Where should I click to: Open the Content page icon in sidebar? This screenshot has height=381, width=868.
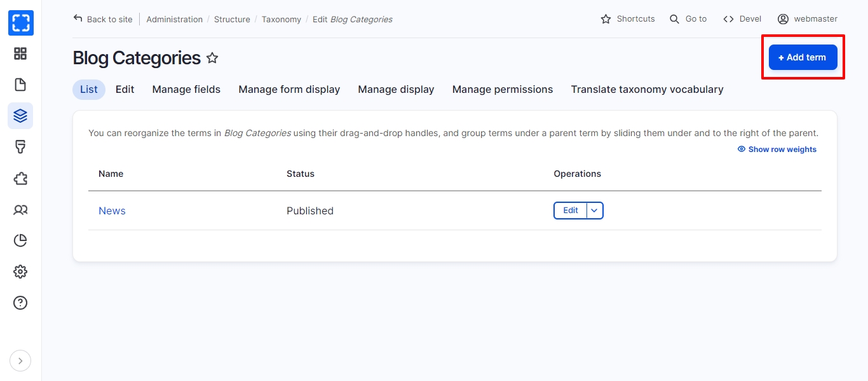tap(20, 85)
